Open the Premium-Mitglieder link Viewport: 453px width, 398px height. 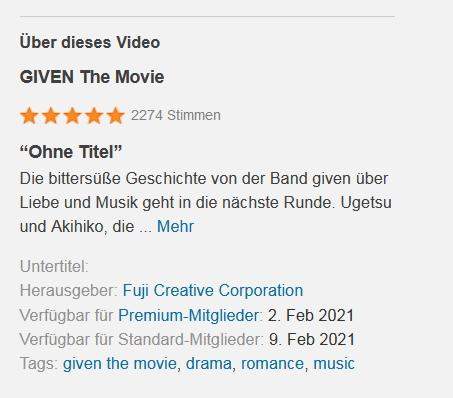pos(189,315)
